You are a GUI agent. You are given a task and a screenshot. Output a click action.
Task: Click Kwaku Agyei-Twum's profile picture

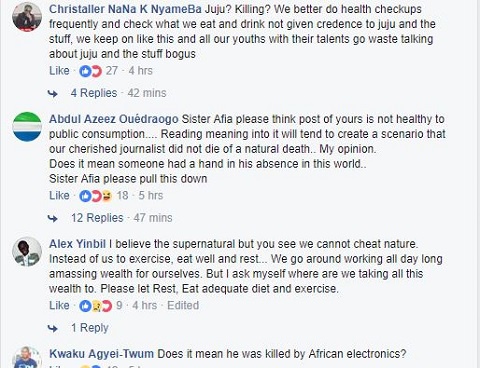point(27,357)
